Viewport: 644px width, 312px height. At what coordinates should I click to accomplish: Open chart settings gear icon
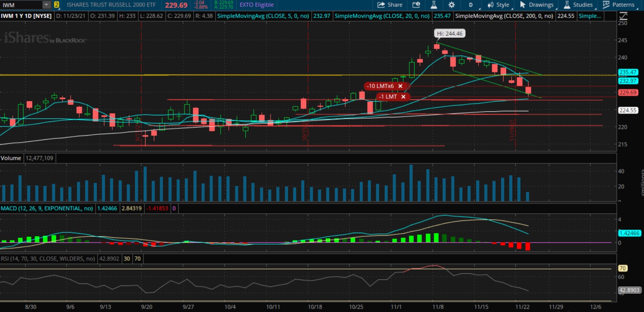[x=451, y=5]
